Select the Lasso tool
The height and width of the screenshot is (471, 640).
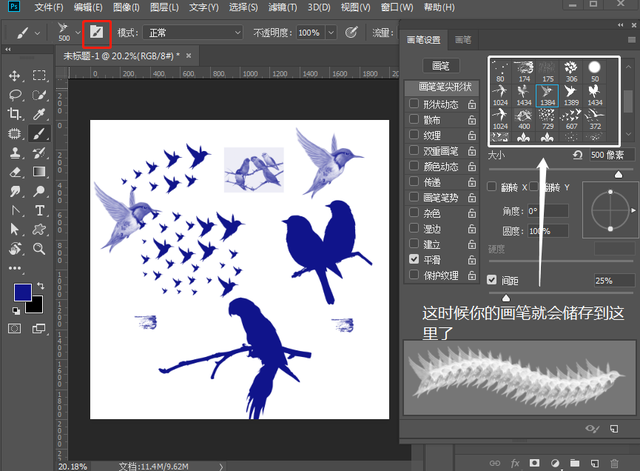point(15,95)
